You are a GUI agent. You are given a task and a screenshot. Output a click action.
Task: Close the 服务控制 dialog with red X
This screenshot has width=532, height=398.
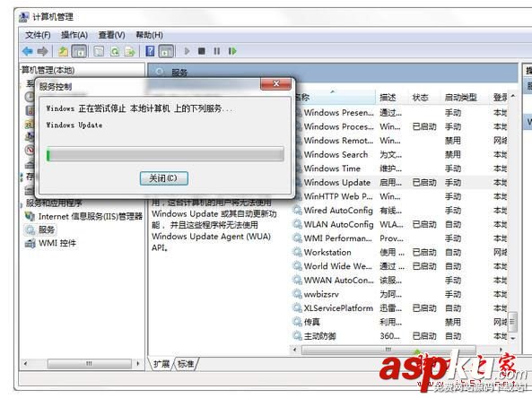point(275,83)
